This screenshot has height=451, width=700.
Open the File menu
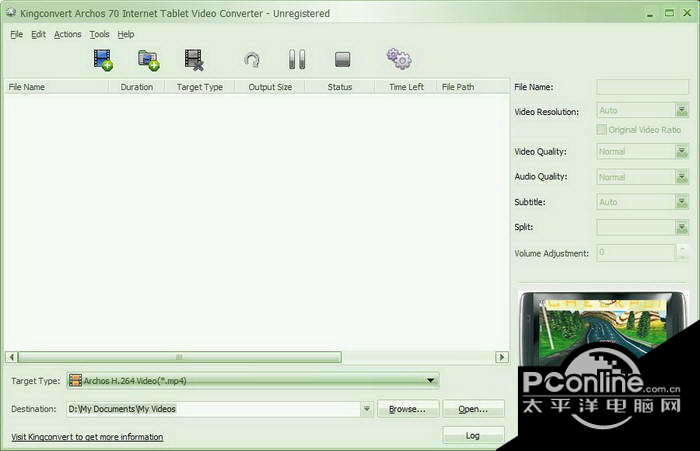point(17,34)
